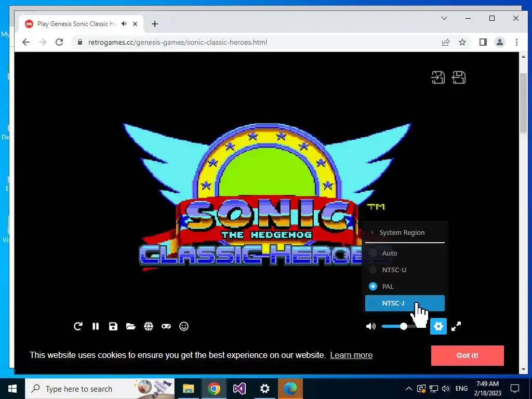Open Chrome's three-dot menu
The height and width of the screenshot is (399, 532).
pyautogui.click(x=516, y=42)
